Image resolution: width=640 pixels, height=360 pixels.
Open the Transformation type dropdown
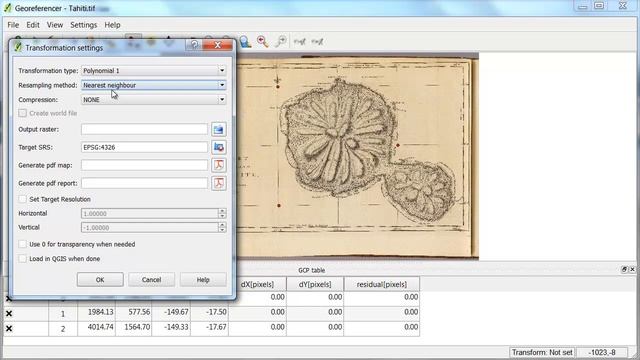[x=154, y=71]
